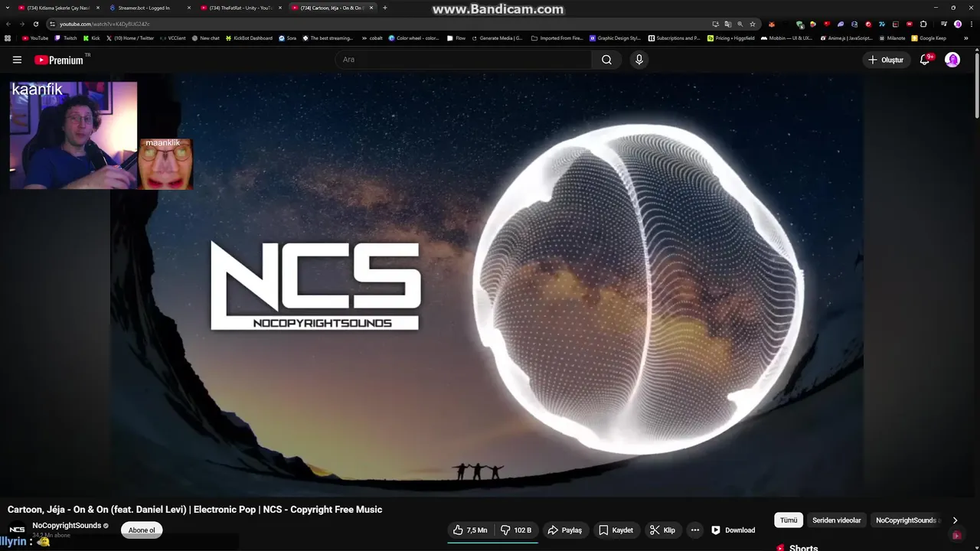980x551 pixels.
Task: Open Chrome profile avatar
Action: click(x=958, y=24)
